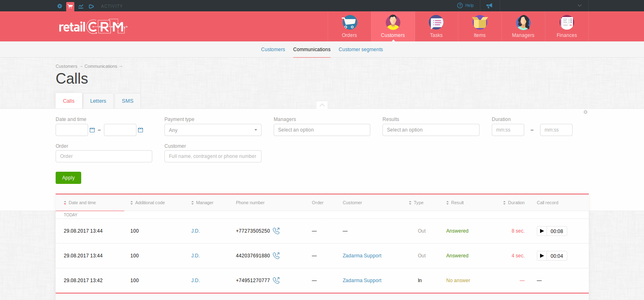Screen dimensions: 644x300
Task: Click the end date input field
Action: click(x=120, y=130)
